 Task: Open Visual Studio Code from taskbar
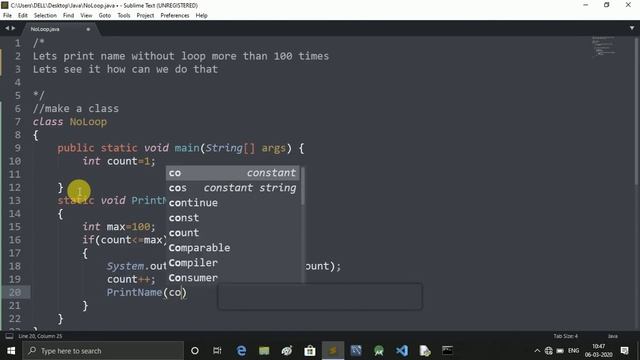click(402, 351)
